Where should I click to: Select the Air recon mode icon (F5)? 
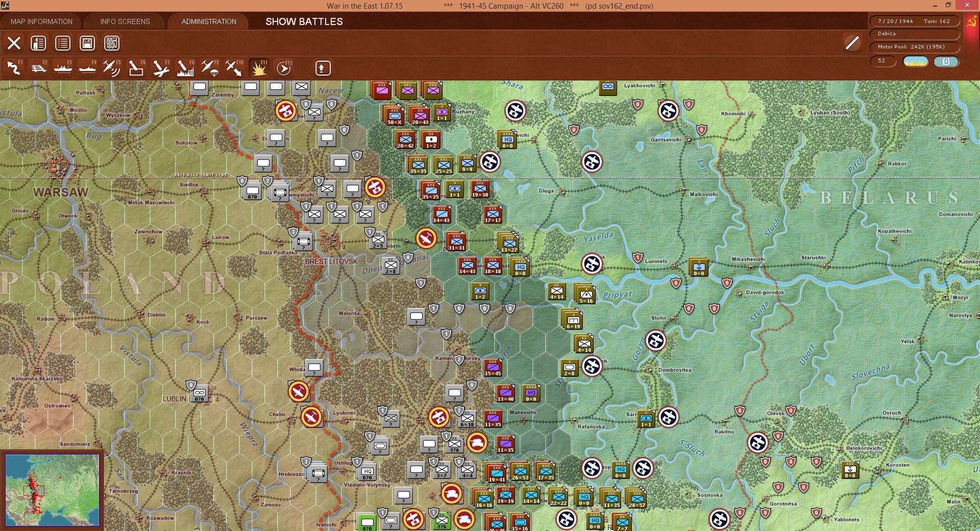pos(112,68)
